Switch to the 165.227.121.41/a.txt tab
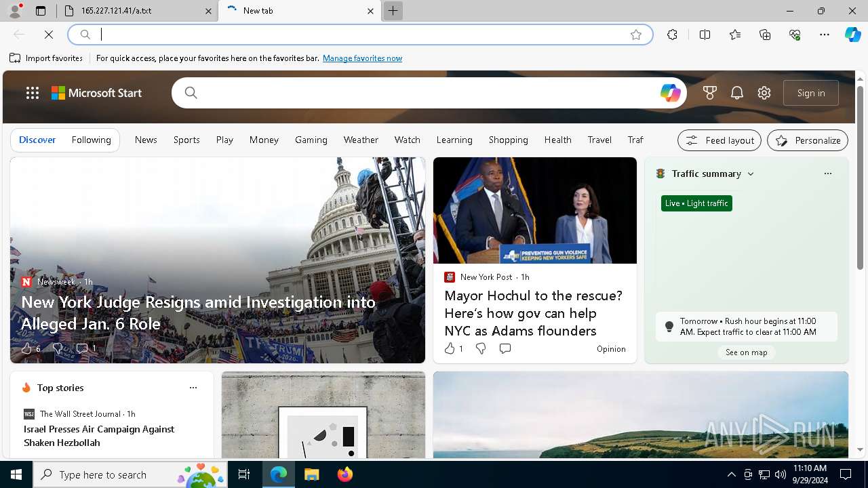The width and height of the screenshot is (868, 488). [138, 11]
